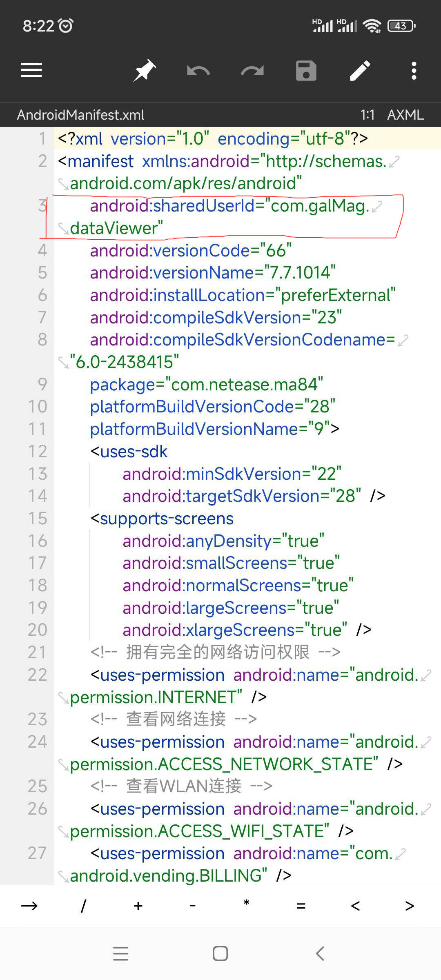Tap the manifest xmlns:android line
This screenshot has width=441, height=980.
(x=222, y=161)
